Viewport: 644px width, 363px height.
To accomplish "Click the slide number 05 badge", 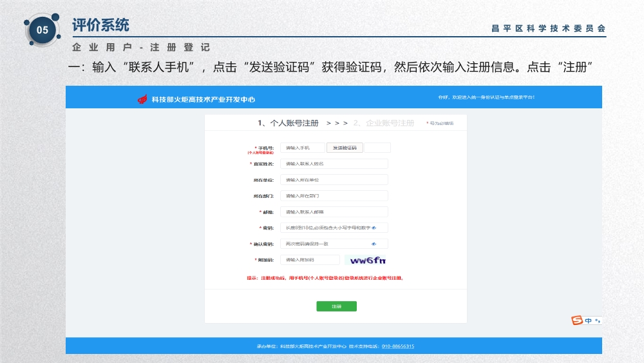I will tap(42, 30).
